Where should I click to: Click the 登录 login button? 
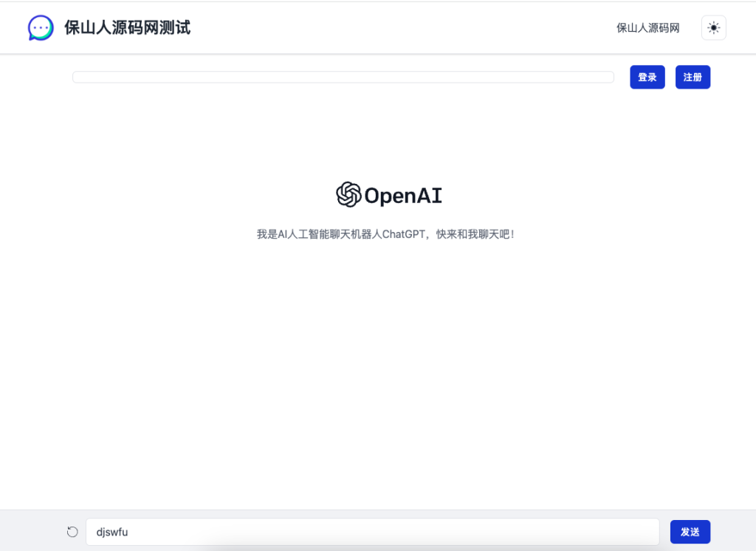point(647,78)
